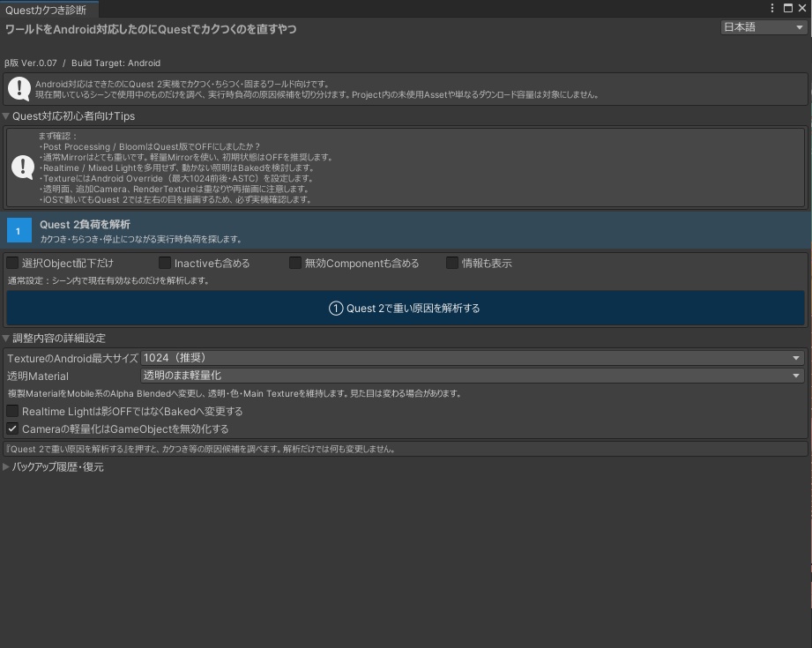The width and height of the screenshot is (812, 648).
Task: Collapse the Quest対応初心者向けTips section
Action: (6, 116)
